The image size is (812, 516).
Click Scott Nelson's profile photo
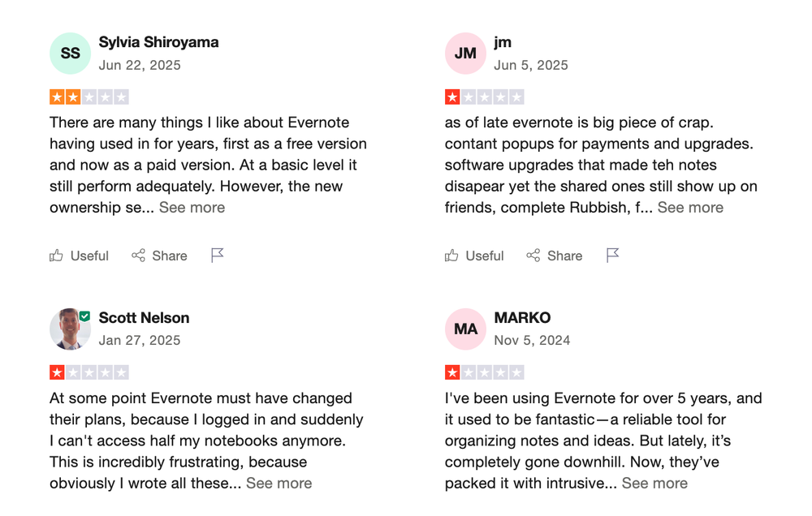click(70, 329)
